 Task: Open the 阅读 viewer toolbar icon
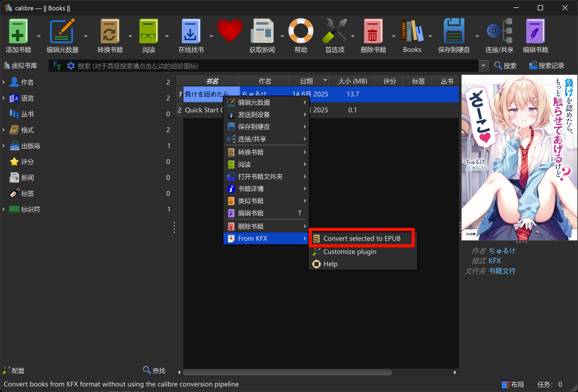pos(149,31)
